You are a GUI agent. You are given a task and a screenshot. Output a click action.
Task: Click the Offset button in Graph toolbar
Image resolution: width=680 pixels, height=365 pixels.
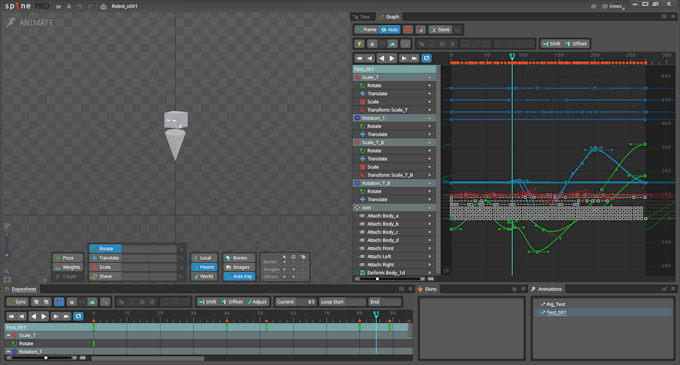tap(576, 44)
